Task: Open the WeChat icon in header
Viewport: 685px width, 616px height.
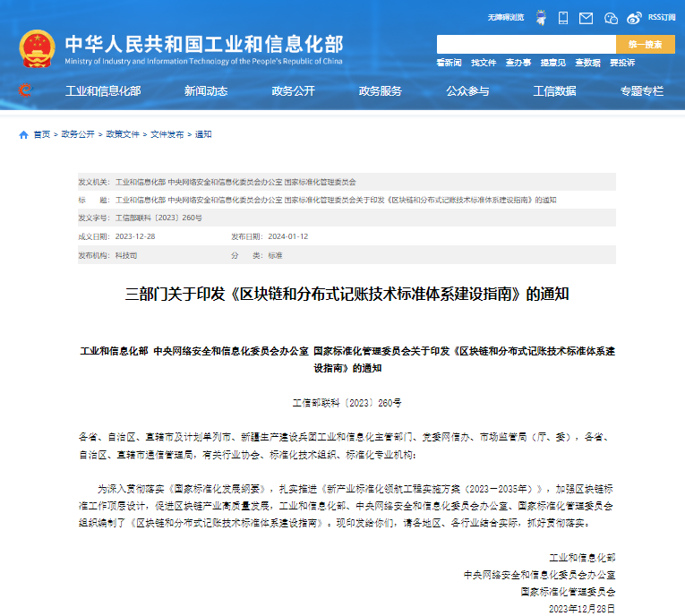Action: pos(611,17)
